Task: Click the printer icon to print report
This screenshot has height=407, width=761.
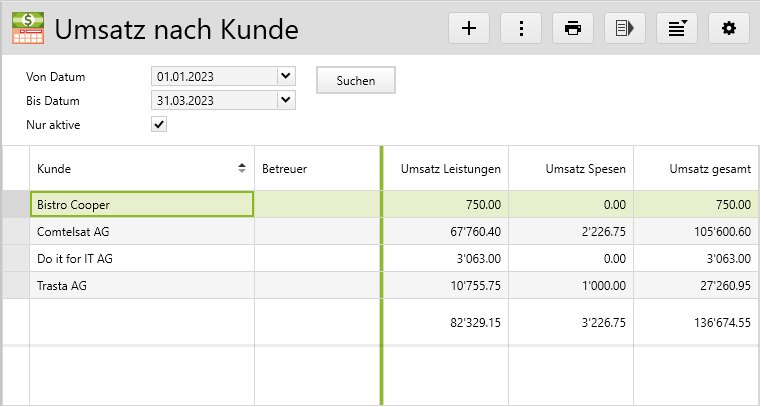Action: pos(573,28)
